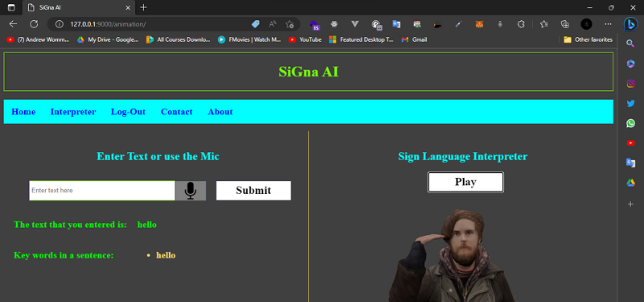Open site information icon in address bar

[x=59, y=24]
